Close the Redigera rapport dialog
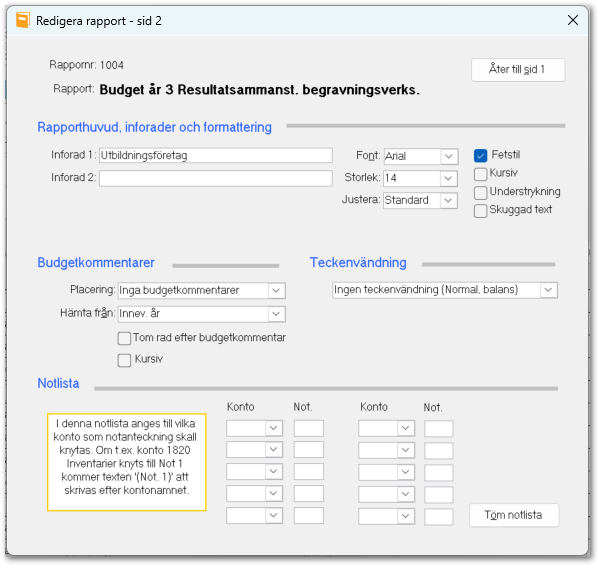The image size is (599, 566). [x=573, y=20]
